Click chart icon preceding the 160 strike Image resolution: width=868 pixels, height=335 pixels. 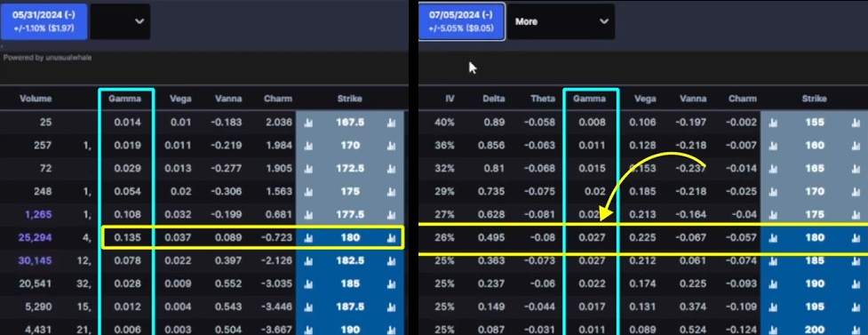click(x=773, y=146)
